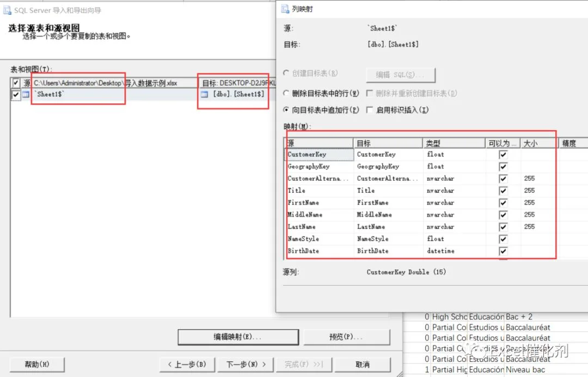
Task: Click the SQL Server wizard title icon
Action: click(x=7, y=10)
